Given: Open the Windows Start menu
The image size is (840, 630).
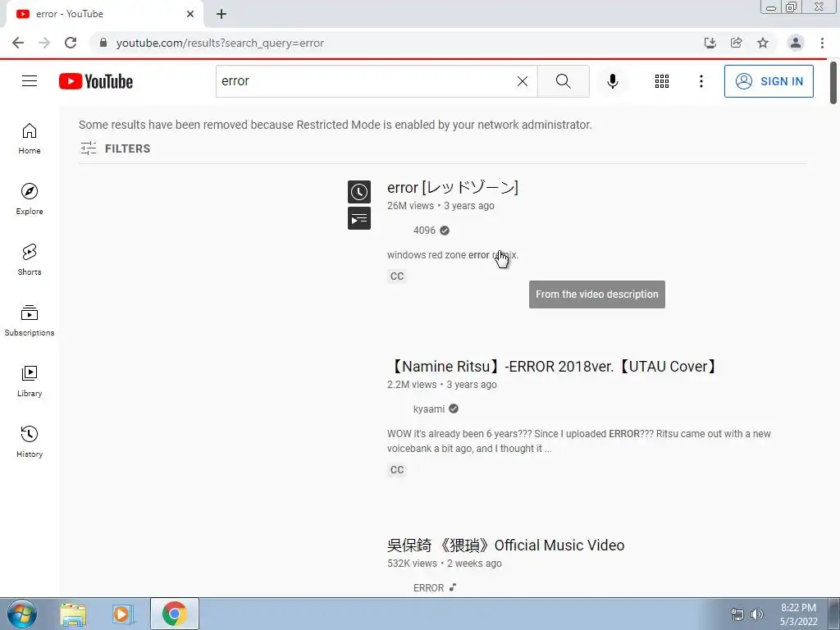Looking at the screenshot, I should [x=21, y=614].
